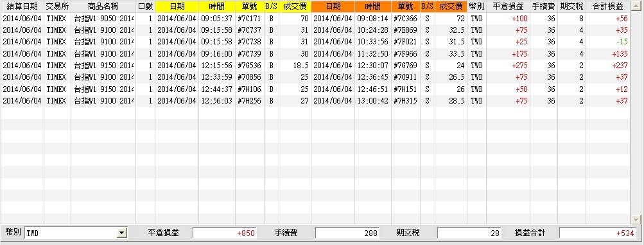Click the 合計損益 column header
The height and width of the screenshot is (245, 644).
pos(608,6)
